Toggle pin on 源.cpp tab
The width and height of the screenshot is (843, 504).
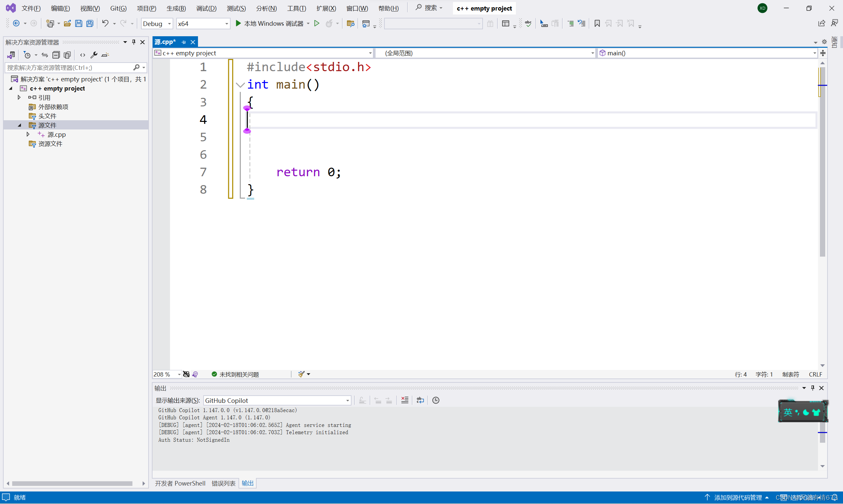(184, 42)
